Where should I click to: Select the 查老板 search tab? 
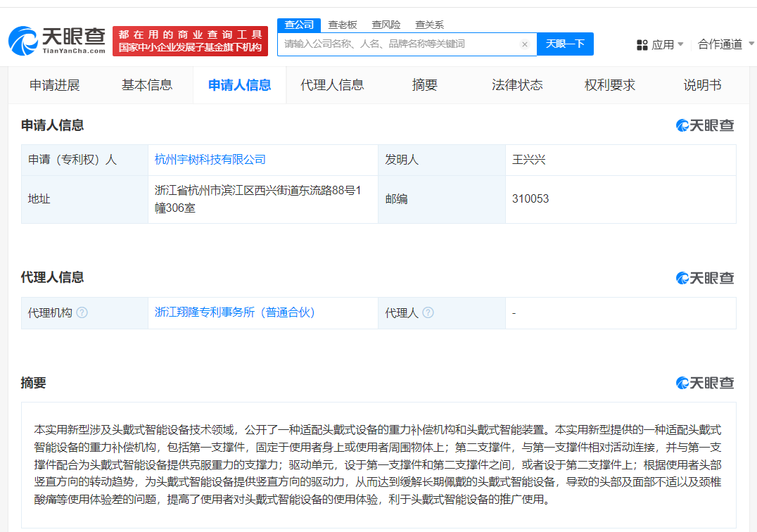pos(343,25)
